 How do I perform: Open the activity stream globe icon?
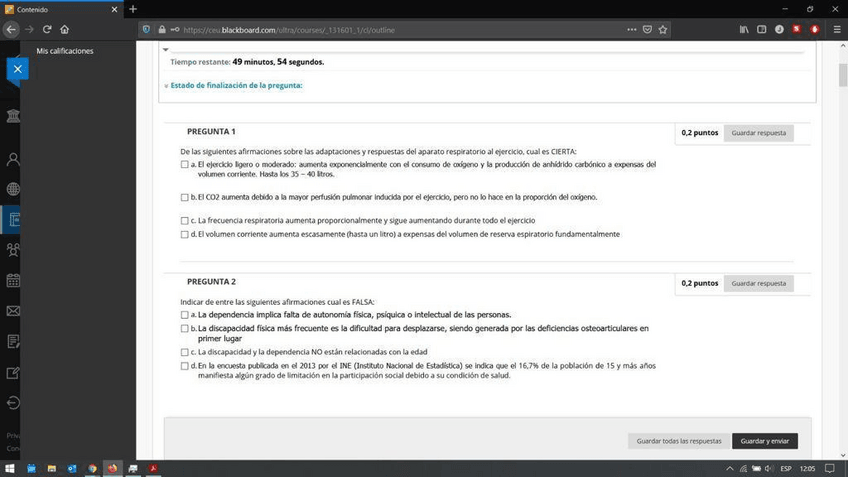click(13, 189)
